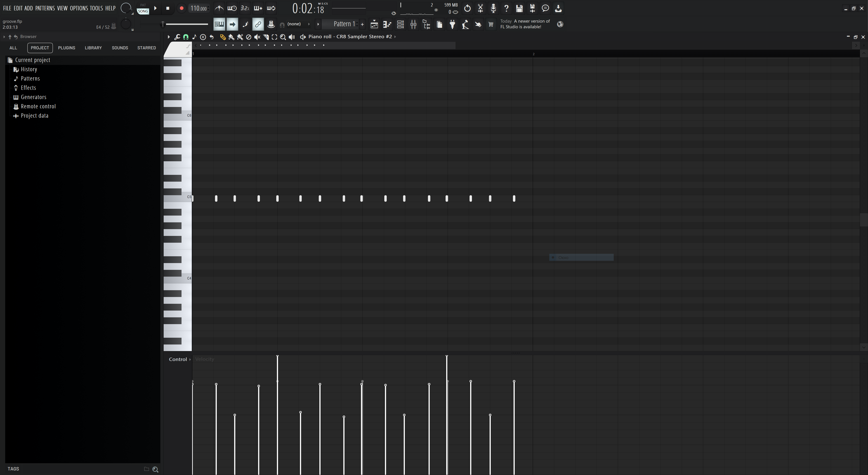This screenshot has width=868, height=475.
Task: Switch PAT/SONG playback mode
Action: point(143,8)
